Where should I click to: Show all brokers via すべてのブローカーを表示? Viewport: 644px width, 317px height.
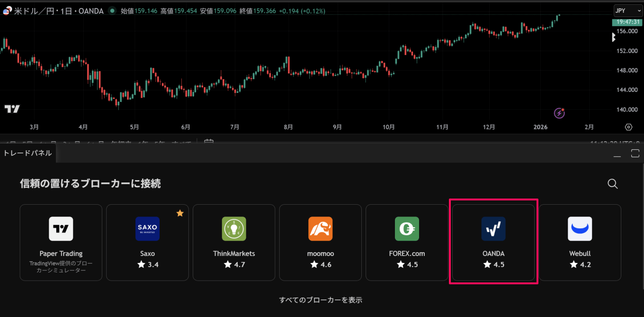tap(321, 299)
